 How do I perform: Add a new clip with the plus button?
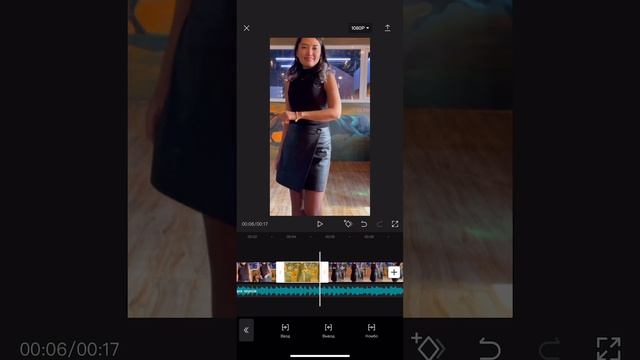point(394,272)
